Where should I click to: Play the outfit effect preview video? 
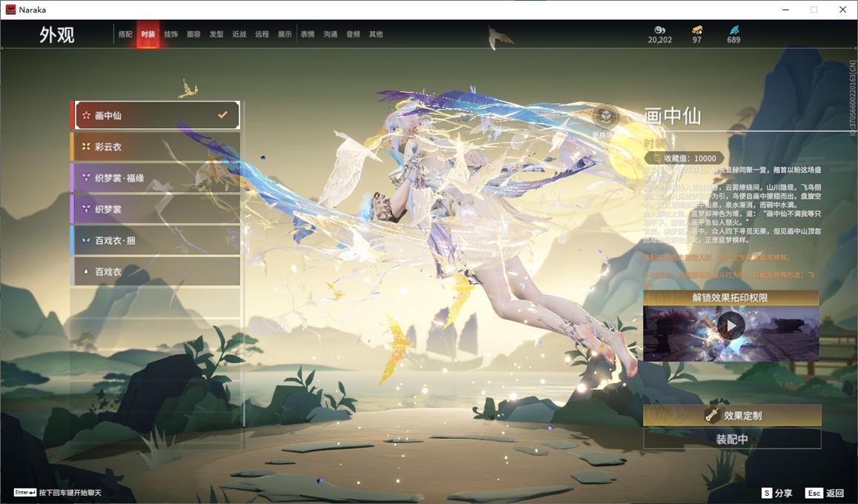[x=731, y=326]
